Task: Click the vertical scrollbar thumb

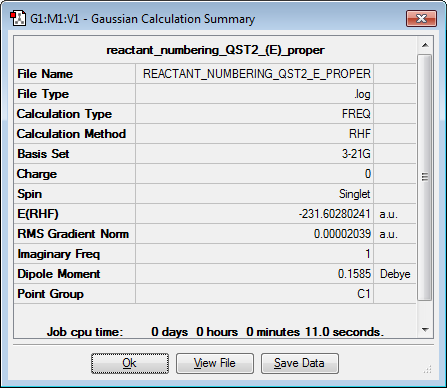Action: click(425, 177)
